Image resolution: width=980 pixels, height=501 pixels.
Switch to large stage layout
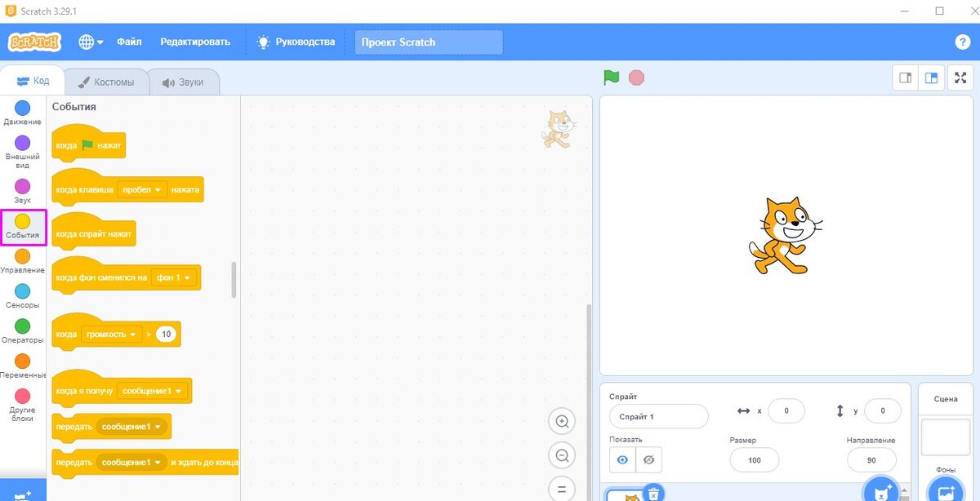click(x=931, y=78)
